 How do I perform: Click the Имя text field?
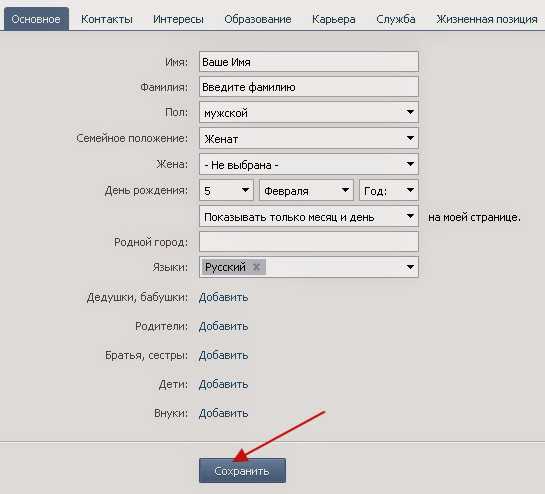(x=309, y=62)
